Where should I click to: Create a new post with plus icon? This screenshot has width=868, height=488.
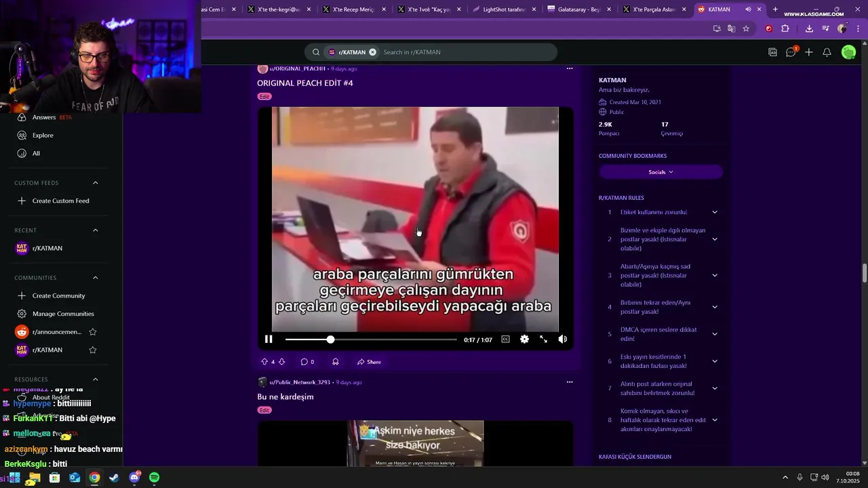tap(809, 52)
